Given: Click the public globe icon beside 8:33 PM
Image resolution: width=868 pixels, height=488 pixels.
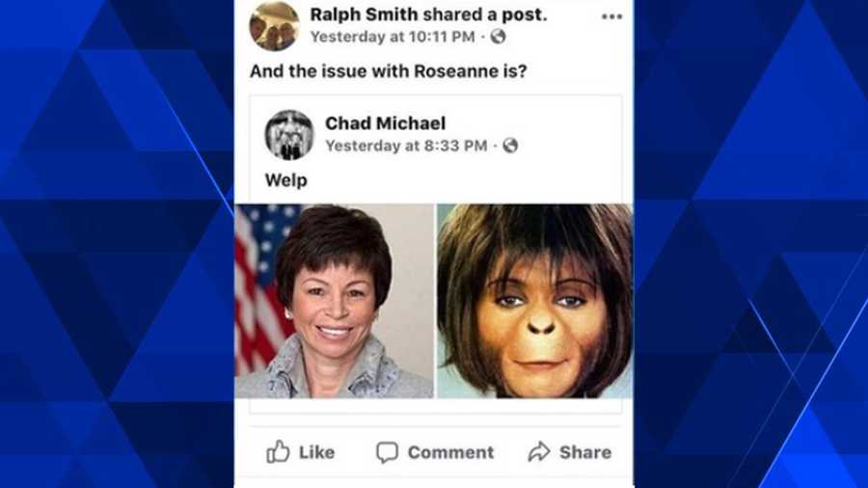Looking at the screenshot, I should pos(510,146).
